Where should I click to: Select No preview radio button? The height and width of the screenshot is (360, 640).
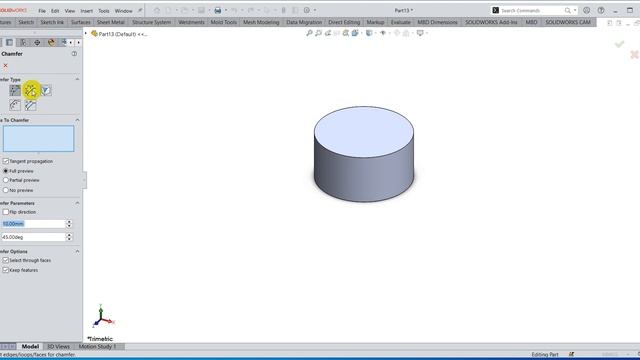tap(6, 190)
